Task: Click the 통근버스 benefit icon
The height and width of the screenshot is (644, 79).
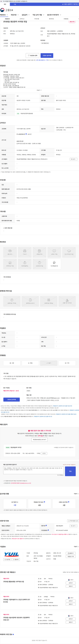Action: pos(10,252)
